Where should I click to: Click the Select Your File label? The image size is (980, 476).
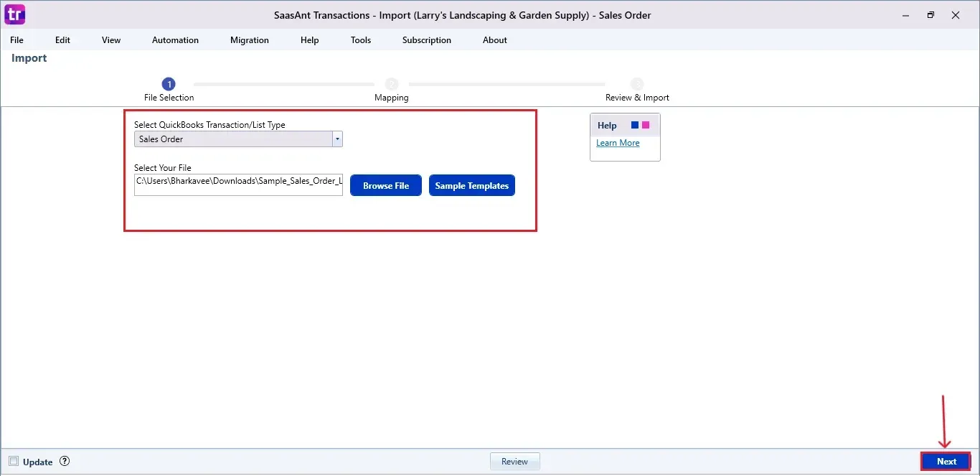tap(163, 168)
